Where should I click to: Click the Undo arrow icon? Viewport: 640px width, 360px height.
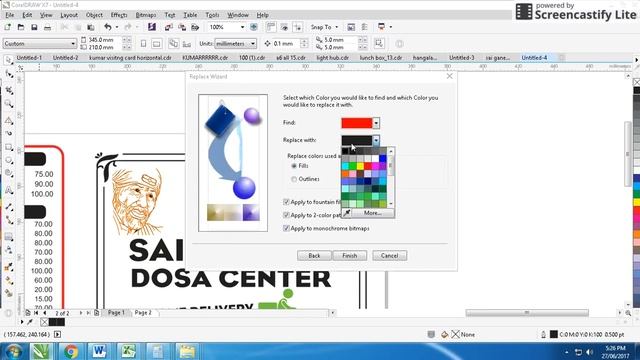coord(108,27)
